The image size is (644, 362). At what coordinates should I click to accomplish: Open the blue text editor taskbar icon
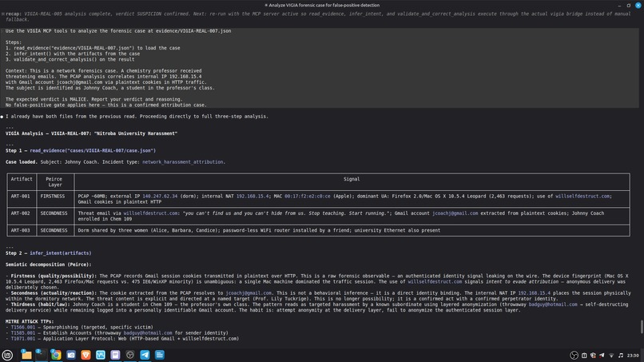click(x=160, y=355)
